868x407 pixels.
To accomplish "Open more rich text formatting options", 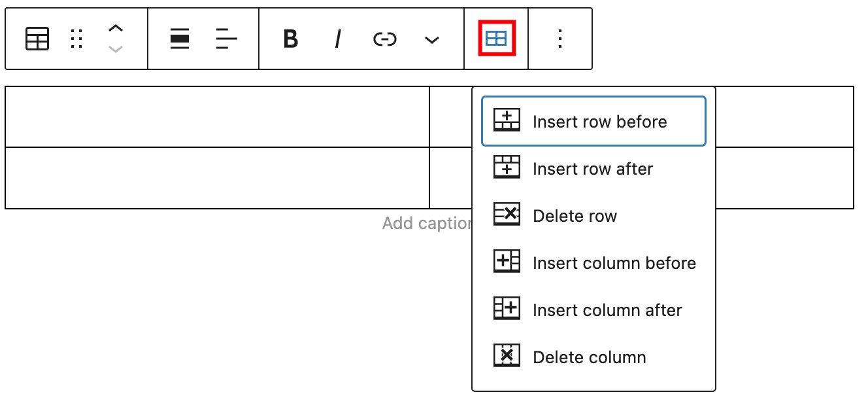I will 431,39.
